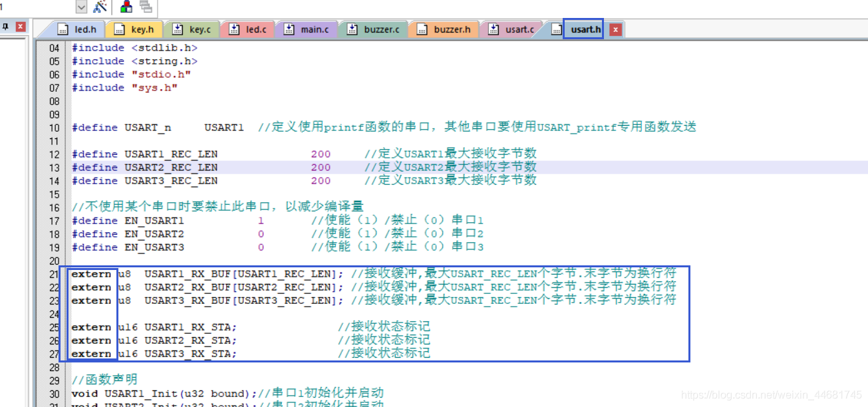This screenshot has height=407, width=868.
Task: Switch to the usart.c tab
Action: [x=512, y=29]
